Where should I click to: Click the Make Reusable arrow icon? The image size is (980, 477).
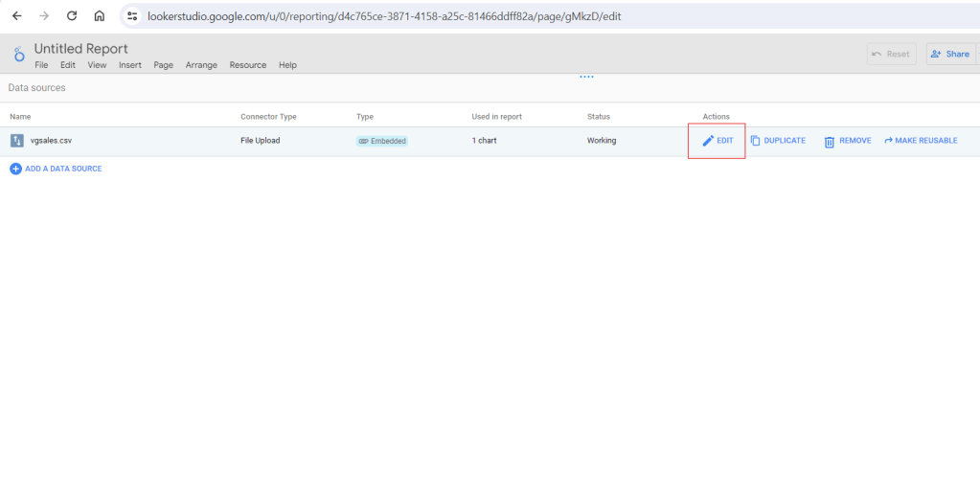(x=888, y=141)
